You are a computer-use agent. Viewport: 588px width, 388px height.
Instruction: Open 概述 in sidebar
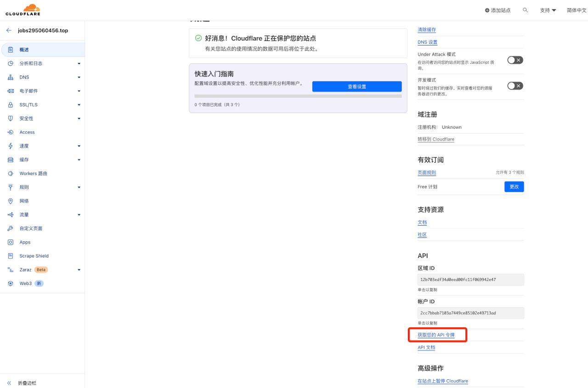[43, 50]
